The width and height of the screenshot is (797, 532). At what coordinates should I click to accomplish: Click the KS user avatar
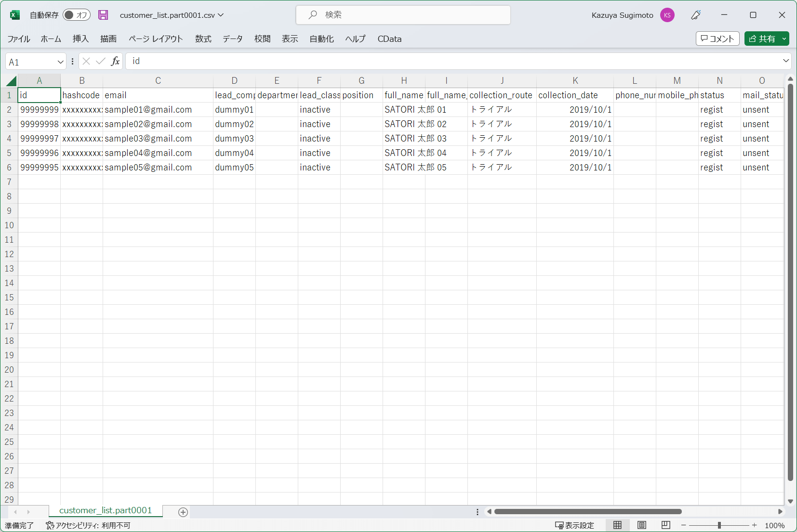point(667,15)
